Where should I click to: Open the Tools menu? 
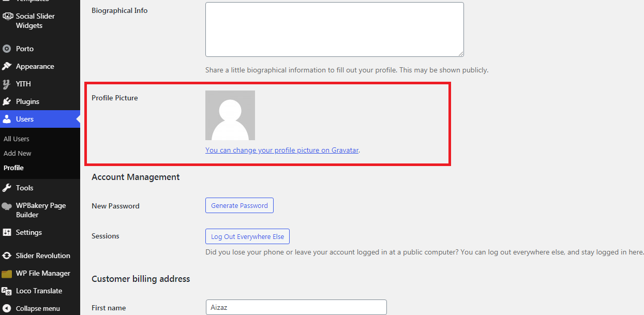[40, 188]
